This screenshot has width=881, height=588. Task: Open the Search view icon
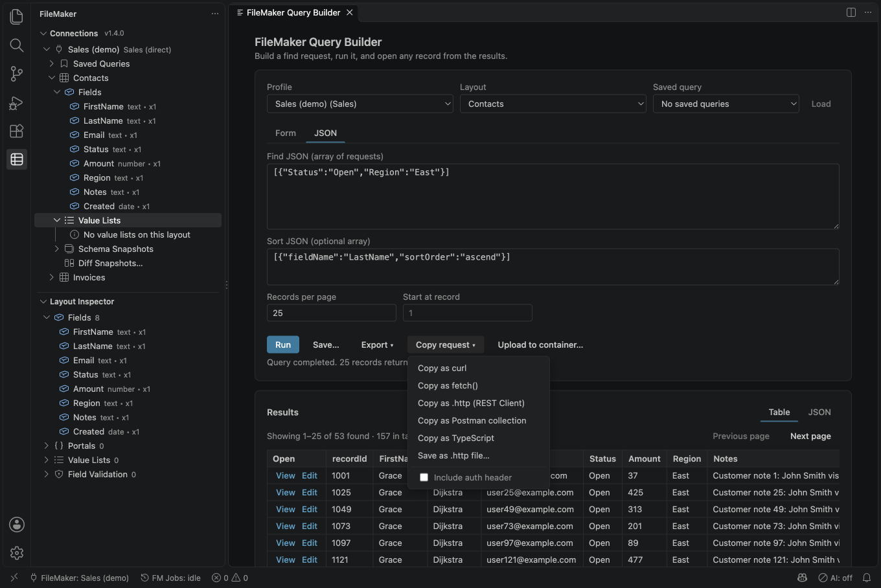pyautogui.click(x=17, y=45)
